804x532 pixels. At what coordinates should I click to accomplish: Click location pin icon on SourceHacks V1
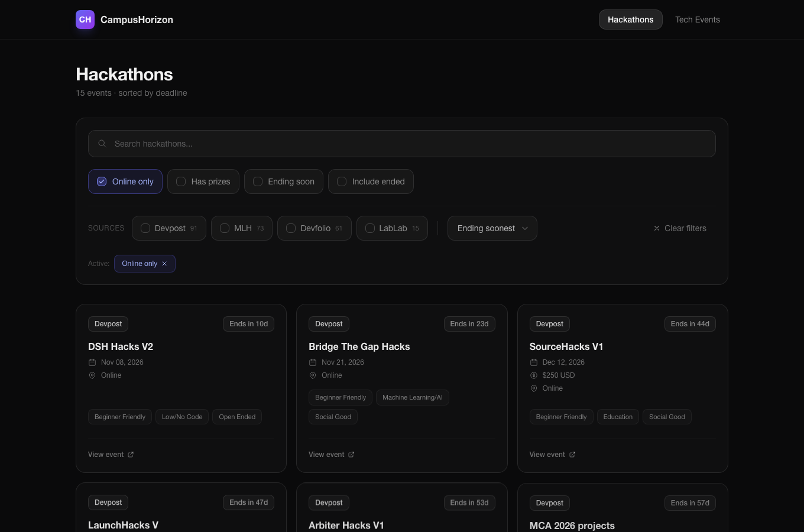(534, 388)
